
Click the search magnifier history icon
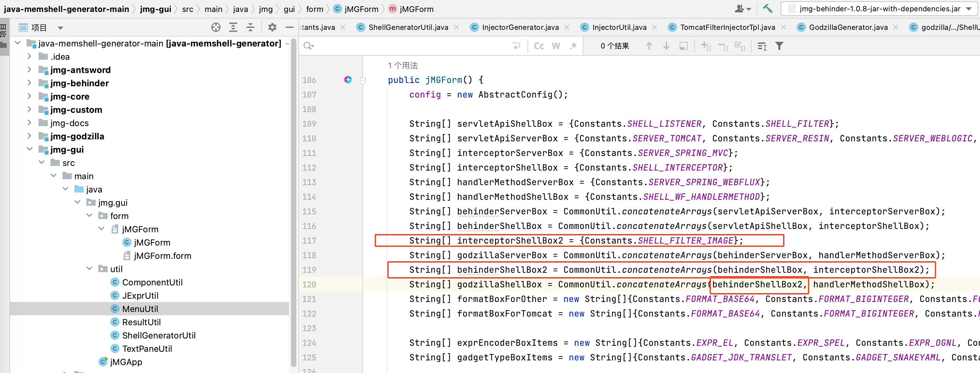point(309,46)
